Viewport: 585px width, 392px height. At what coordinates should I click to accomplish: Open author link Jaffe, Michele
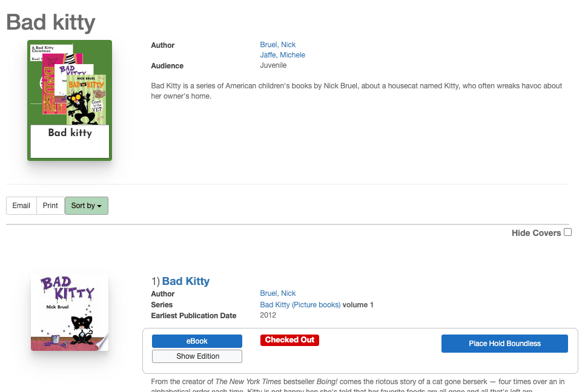click(x=282, y=55)
